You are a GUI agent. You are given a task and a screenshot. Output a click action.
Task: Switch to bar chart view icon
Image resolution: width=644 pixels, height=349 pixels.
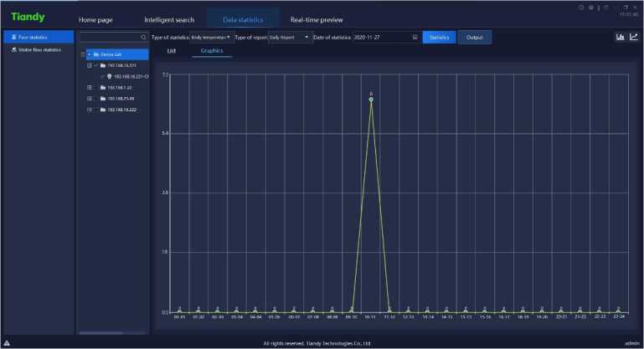620,37
